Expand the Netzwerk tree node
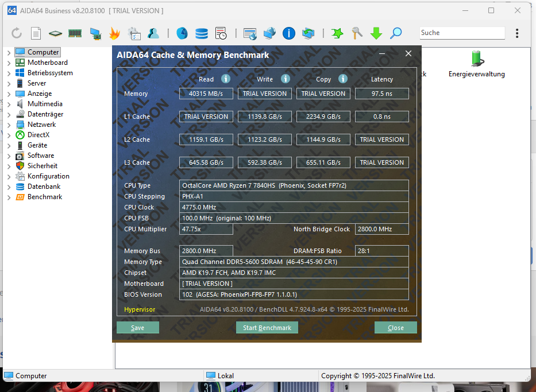536x392 pixels. (9, 125)
